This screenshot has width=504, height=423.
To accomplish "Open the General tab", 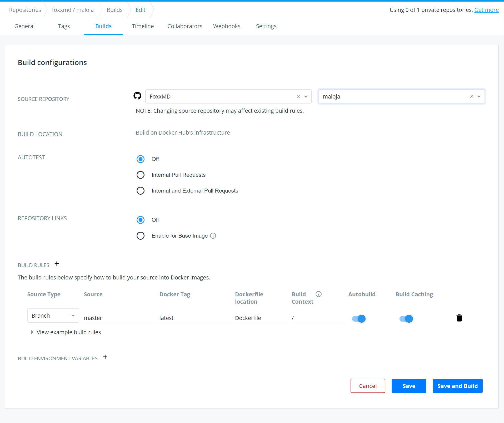I will (24, 26).
